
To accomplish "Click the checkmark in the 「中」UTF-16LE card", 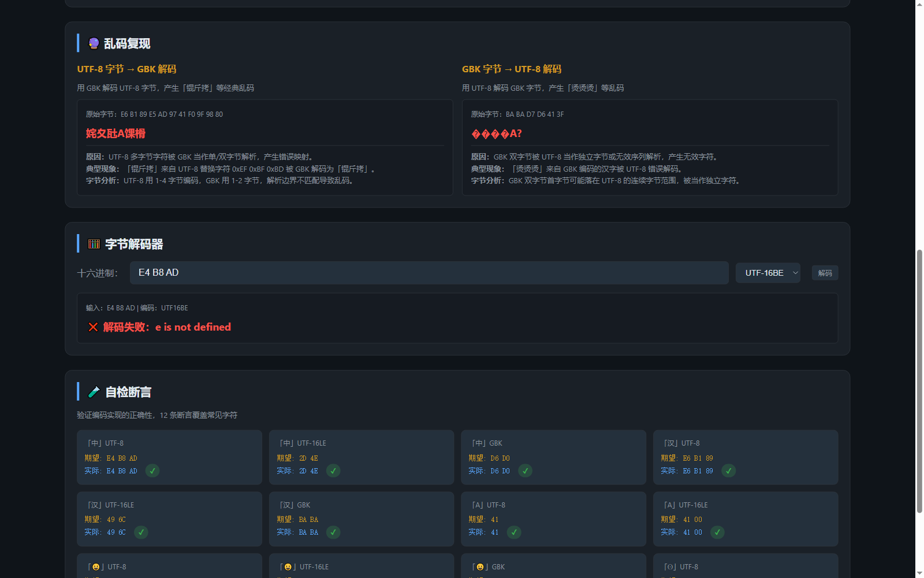I will (x=333, y=471).
